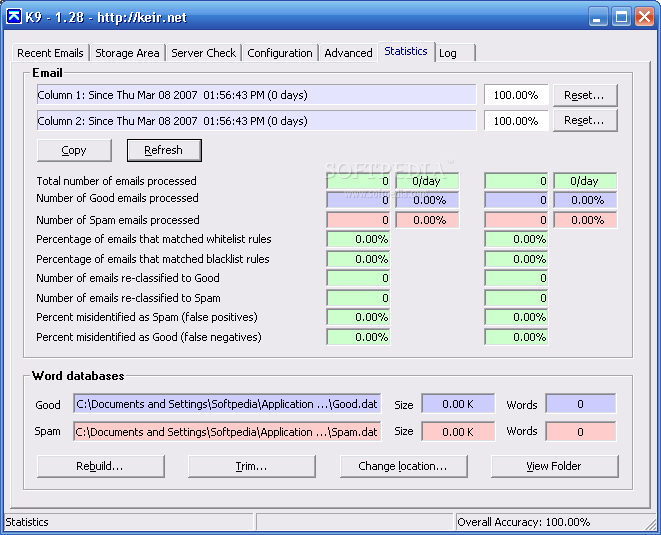This screenshot has height=535, width=661.
Task: Click the Good.dat database path field
Action: pos(227,404)
